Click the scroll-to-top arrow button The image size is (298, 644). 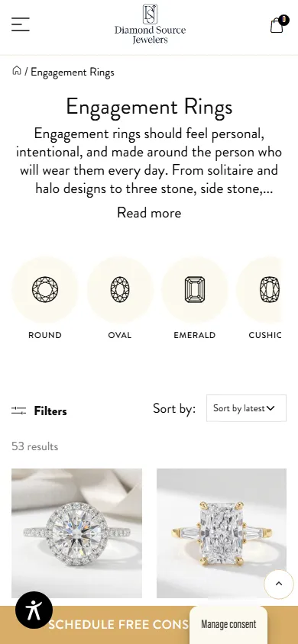click(279, 584)
